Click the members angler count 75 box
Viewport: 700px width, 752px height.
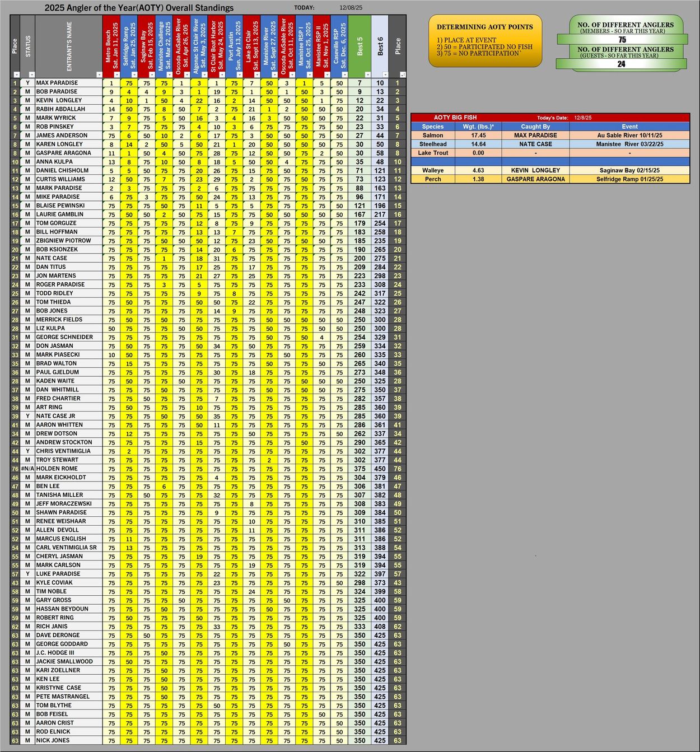(x=622, y=40)
